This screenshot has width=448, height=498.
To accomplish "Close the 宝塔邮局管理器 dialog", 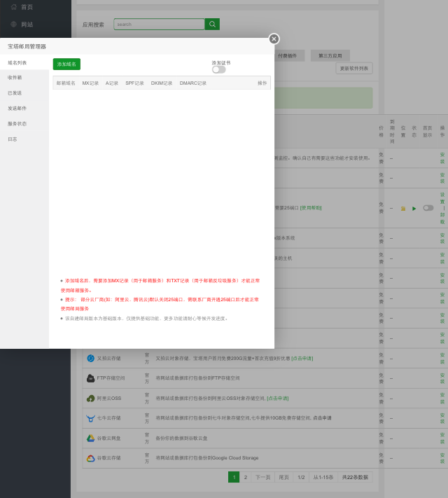I will pyautogui.click(x=274, y=39).
